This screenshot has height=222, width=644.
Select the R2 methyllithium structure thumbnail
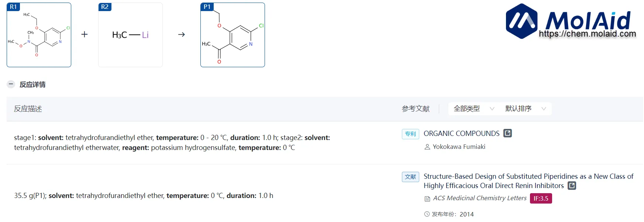point(130,35)
